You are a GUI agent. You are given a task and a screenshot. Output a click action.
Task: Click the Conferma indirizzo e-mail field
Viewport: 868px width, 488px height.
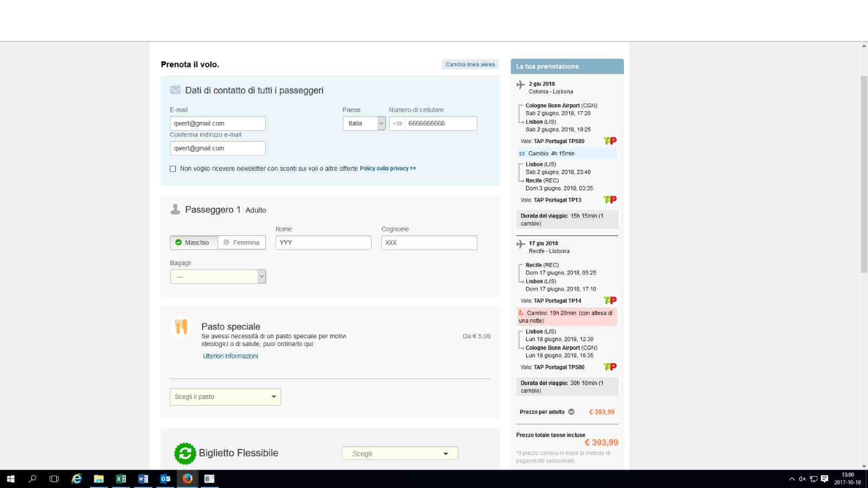[x=218, y=149]
